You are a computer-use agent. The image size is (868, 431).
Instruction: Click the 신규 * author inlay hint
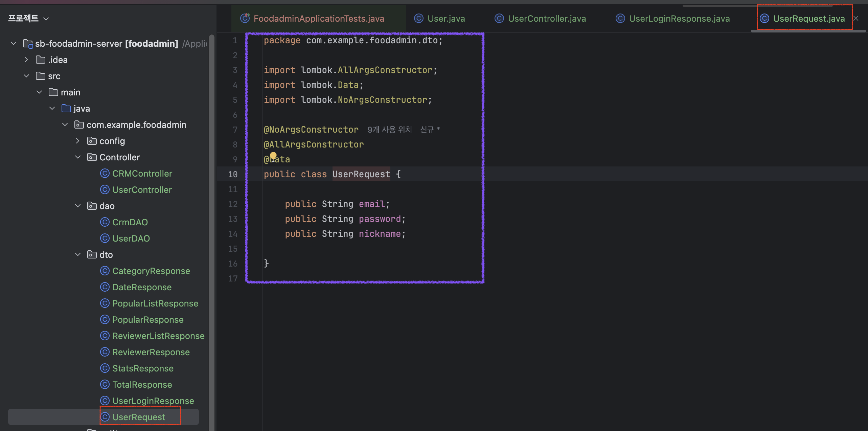[x=430, y=130]
